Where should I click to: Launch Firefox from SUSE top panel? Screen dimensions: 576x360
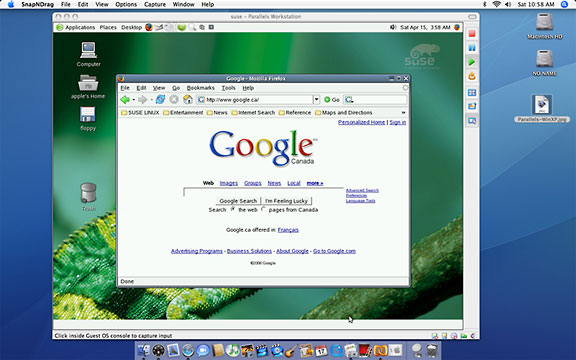pyautogui.click(x=149, y=27)
